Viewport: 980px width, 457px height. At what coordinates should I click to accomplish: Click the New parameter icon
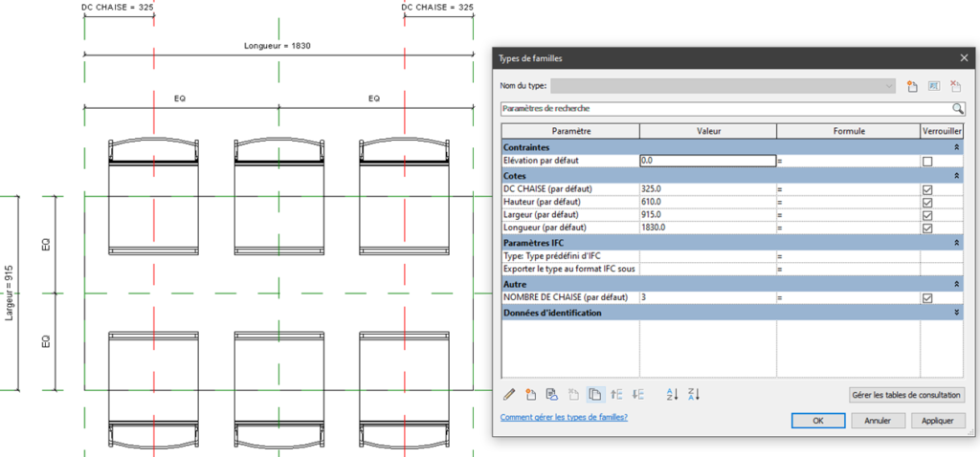tap(530, 394)
